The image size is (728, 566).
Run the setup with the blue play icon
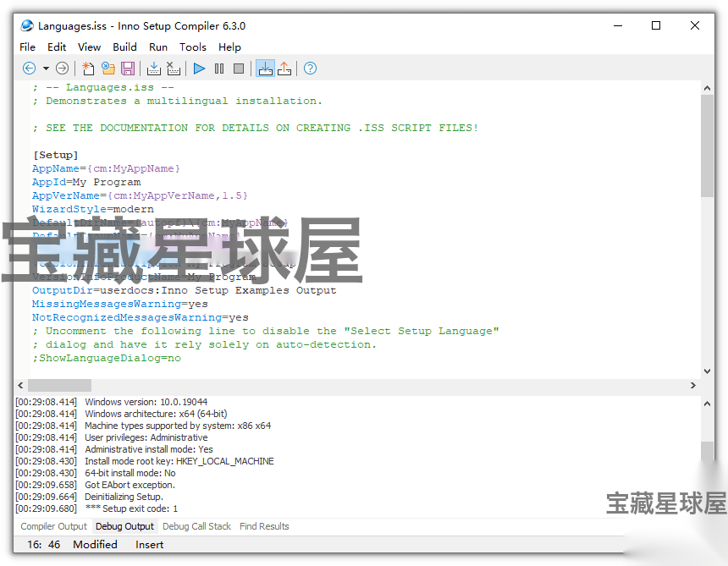click(199, 69)
